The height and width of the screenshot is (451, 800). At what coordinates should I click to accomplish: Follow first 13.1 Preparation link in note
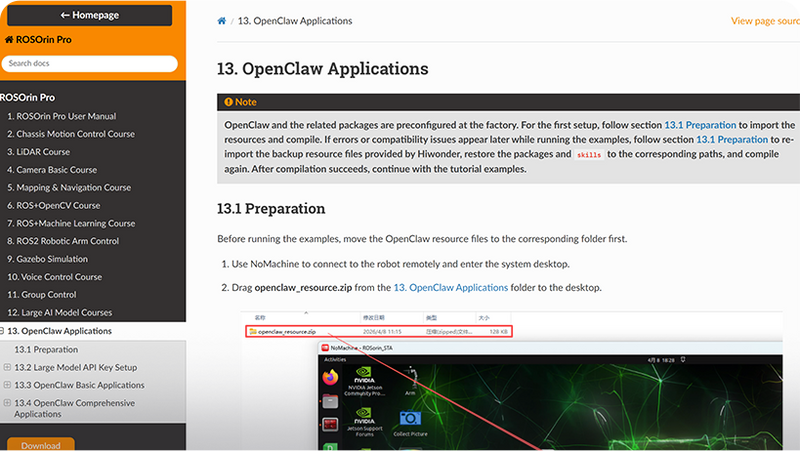[700, 125]
